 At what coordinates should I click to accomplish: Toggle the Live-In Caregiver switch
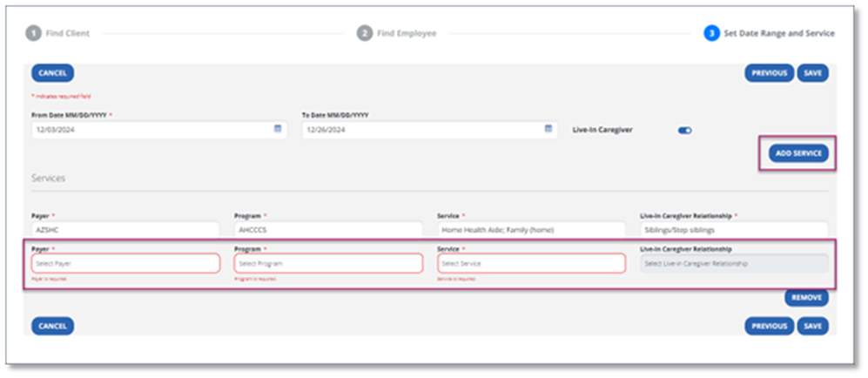point(684,131)
